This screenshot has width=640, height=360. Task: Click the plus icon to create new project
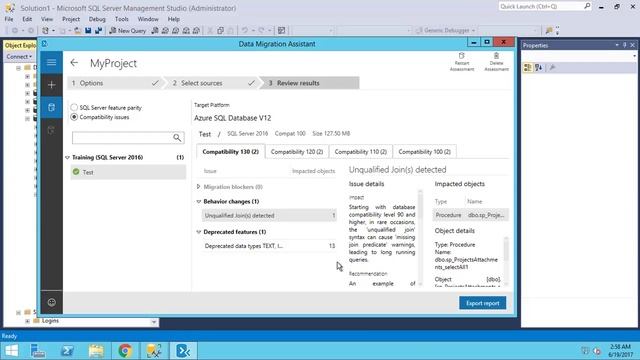pos(51,85)
